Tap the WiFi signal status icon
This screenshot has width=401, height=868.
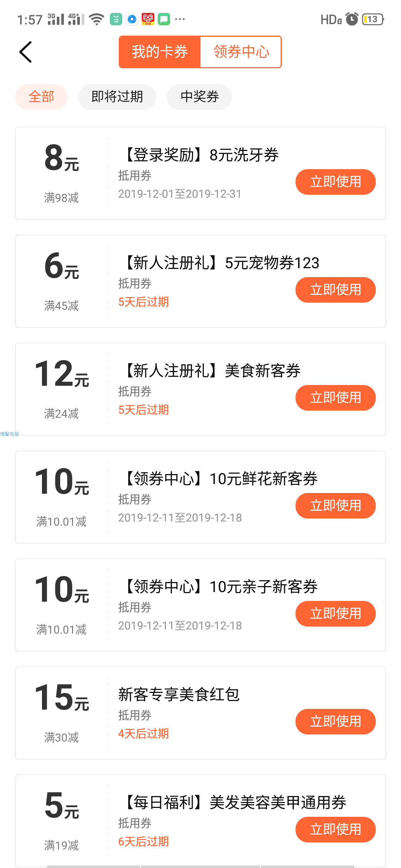click(x=97, y=19)
